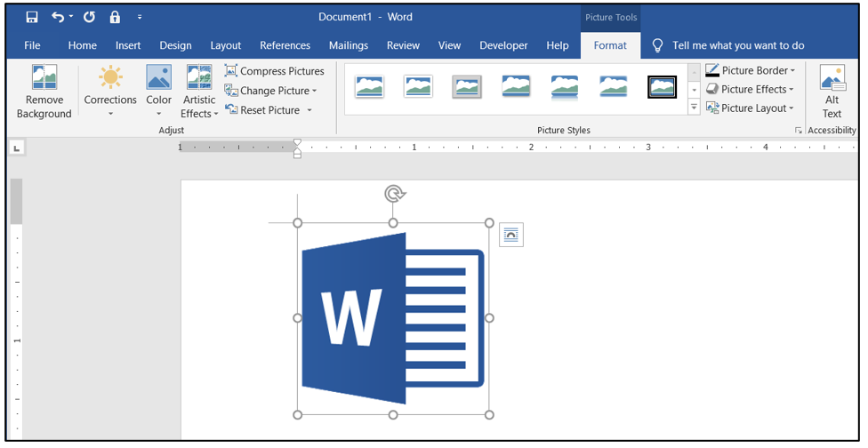Open the References tab

(x=285, y=45)
